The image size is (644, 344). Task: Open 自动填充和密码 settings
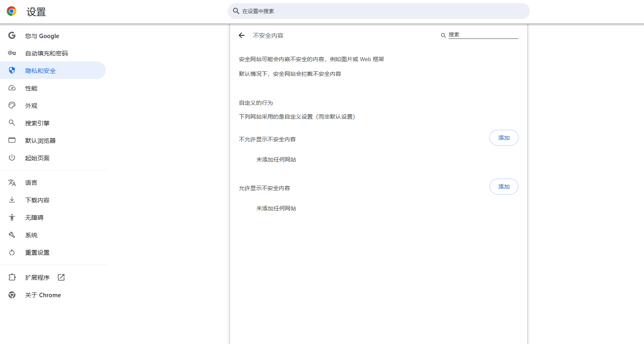pyautogui.click(x=53, y=53)
